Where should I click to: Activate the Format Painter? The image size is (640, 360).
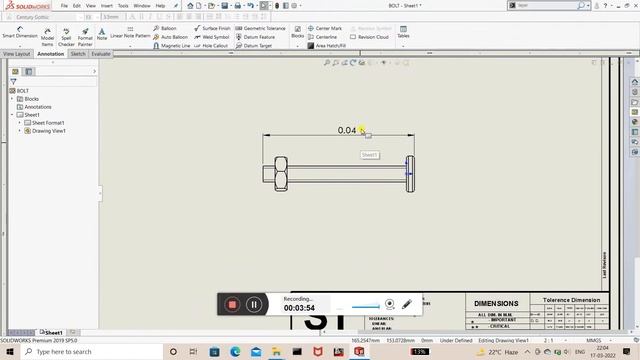[x=85, y=37]
